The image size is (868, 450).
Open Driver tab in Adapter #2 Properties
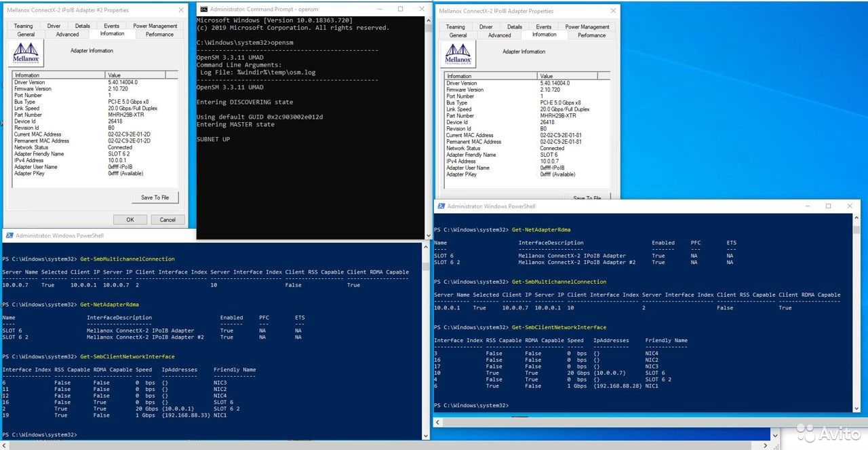point(54,26)
